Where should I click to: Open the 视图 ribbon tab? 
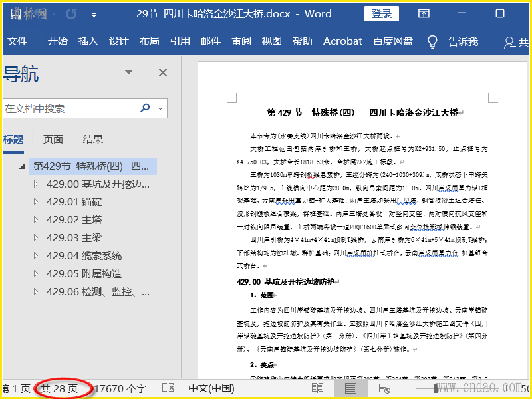click(272, 41)
